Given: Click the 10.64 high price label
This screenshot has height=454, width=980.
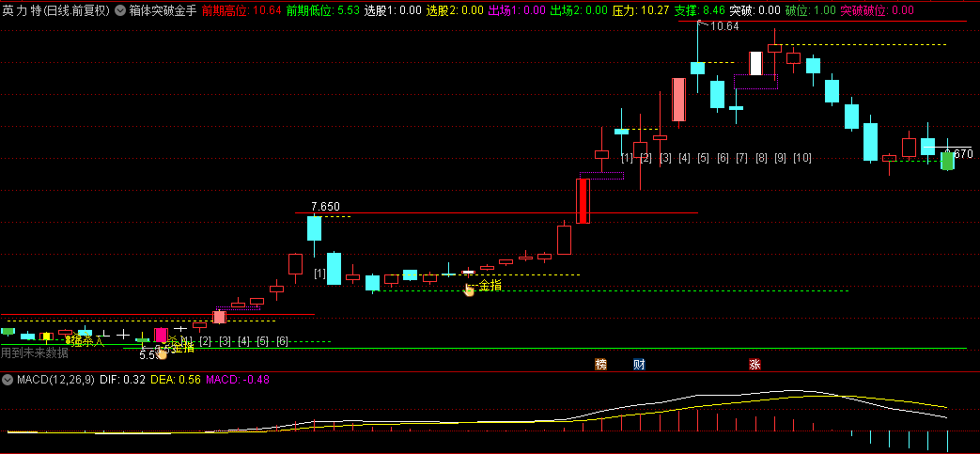Looking at the screenshot, I should (x=724, y=26).
